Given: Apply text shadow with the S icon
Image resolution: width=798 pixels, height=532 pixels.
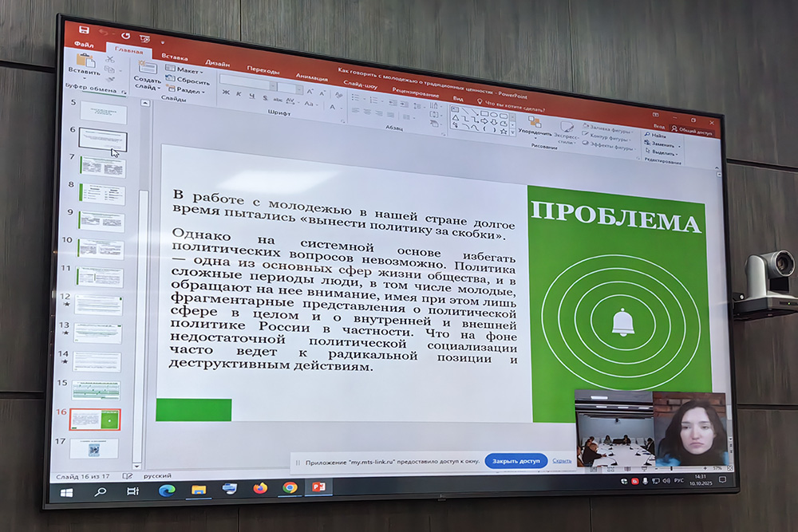Looking at the screenshot, I should [265, 97].
